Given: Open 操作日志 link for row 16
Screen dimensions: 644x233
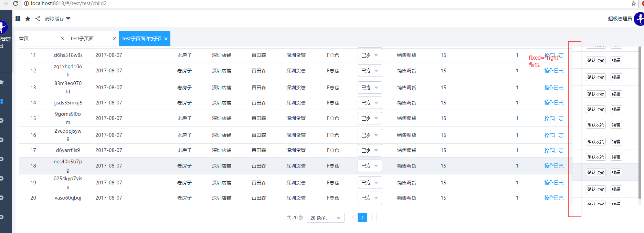Looking at the screenshot, I should point(554,135).
